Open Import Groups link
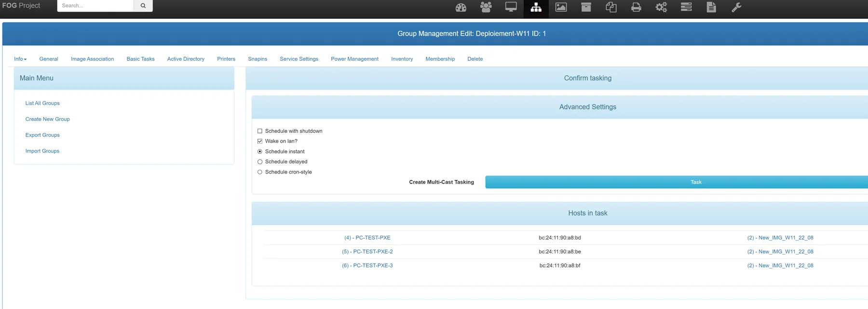The image size is (868, 309). tap(42, 151)
